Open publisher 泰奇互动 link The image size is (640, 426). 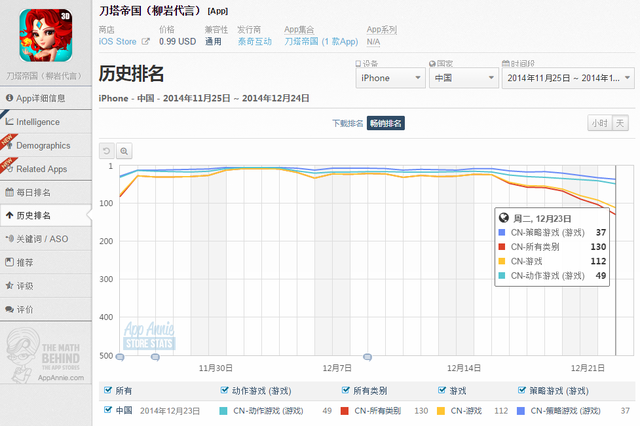pyautogui.click(x=255, y=41)
